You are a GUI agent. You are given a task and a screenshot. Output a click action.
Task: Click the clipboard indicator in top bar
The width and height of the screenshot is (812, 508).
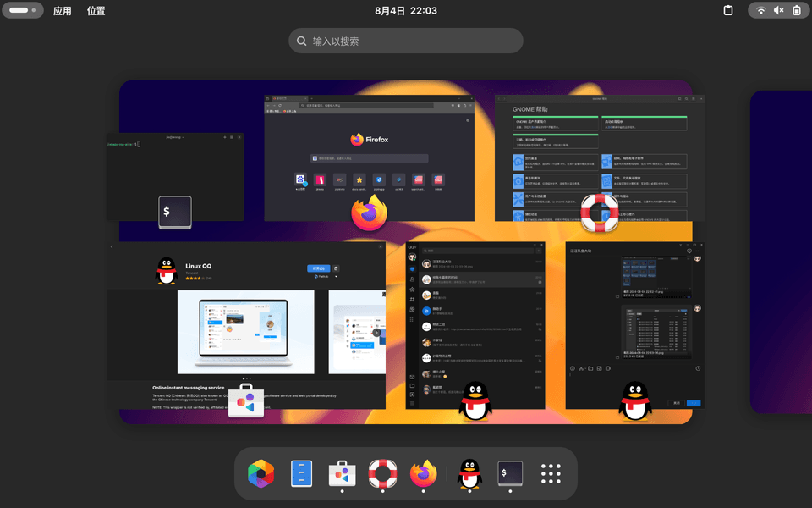click(x=727, y=11)
